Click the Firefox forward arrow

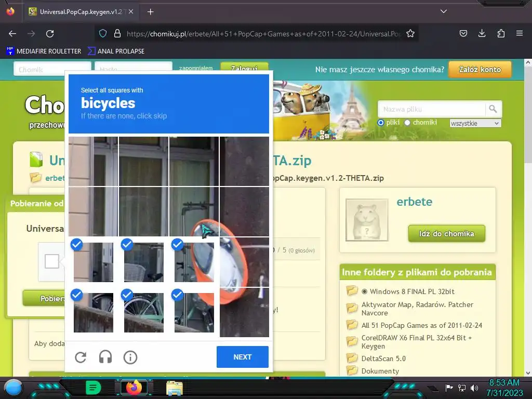pos(31,34)
